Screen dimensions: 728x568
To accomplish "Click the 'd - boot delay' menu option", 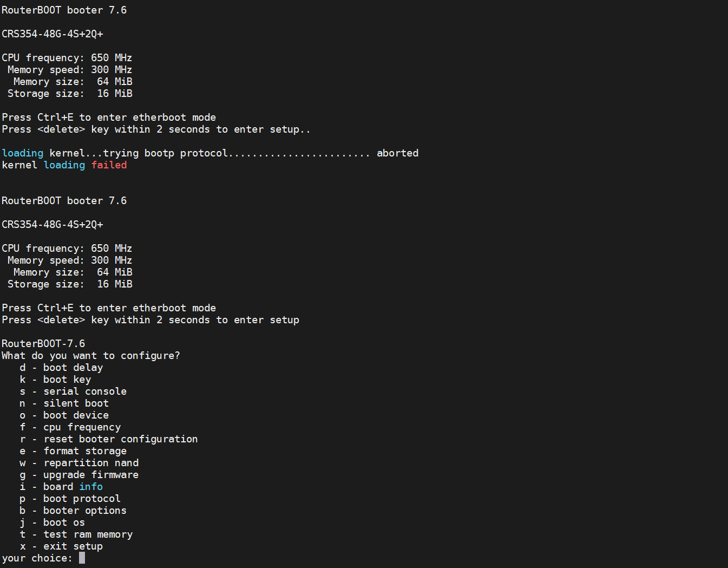I will click(x=61, y=368).
